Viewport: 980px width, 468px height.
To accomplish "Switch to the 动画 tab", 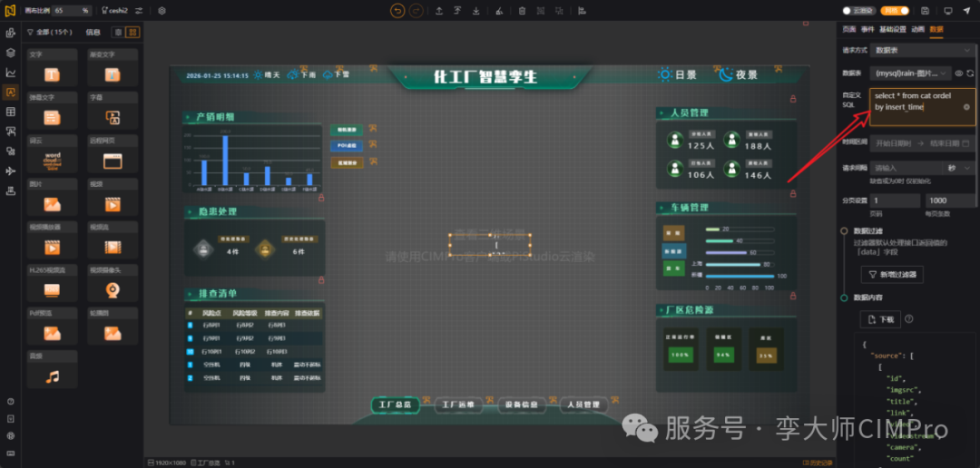I will pos(917,29).
